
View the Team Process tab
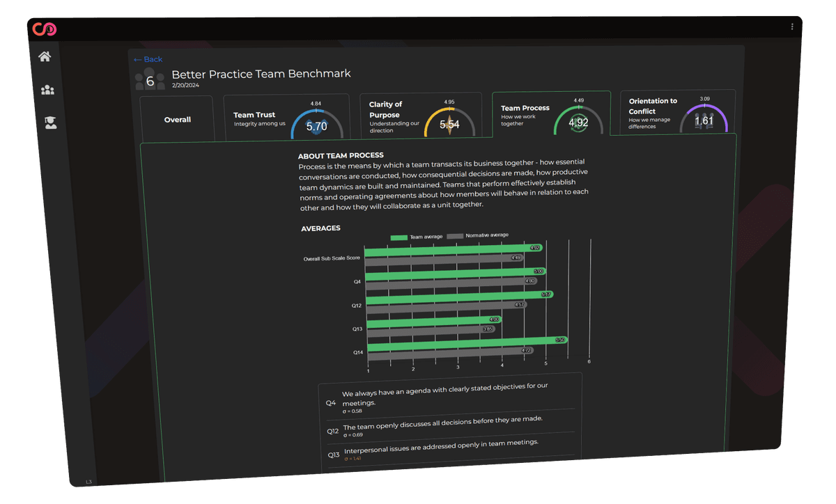(550, 115)
